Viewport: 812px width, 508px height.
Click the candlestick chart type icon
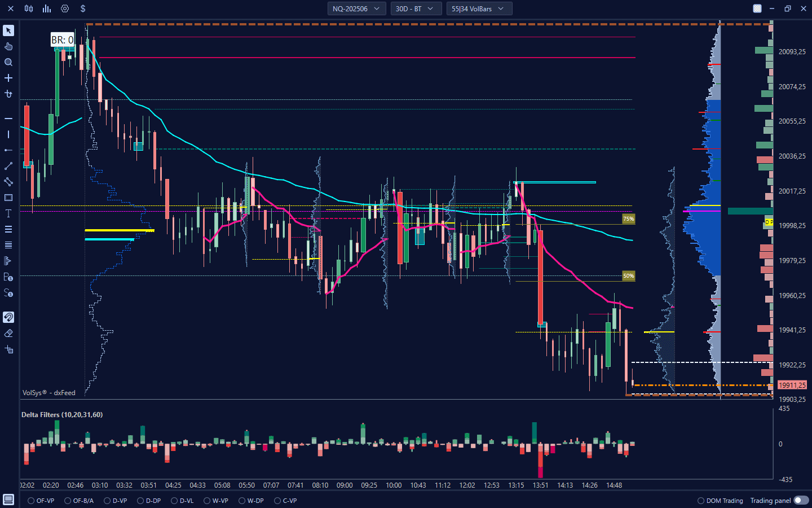pyautogui.click(x=29, y=8)
